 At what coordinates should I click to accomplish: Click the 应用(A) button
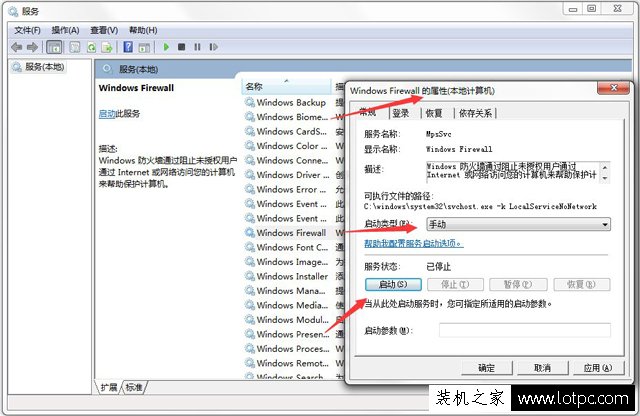point(598,368)
